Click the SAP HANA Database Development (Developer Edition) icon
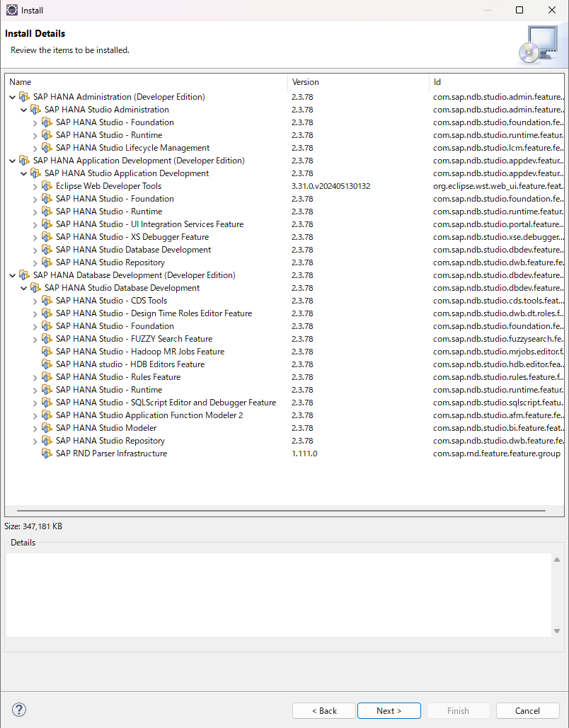The height and width of the screenshot is (728, 569). tap(24, 275)
